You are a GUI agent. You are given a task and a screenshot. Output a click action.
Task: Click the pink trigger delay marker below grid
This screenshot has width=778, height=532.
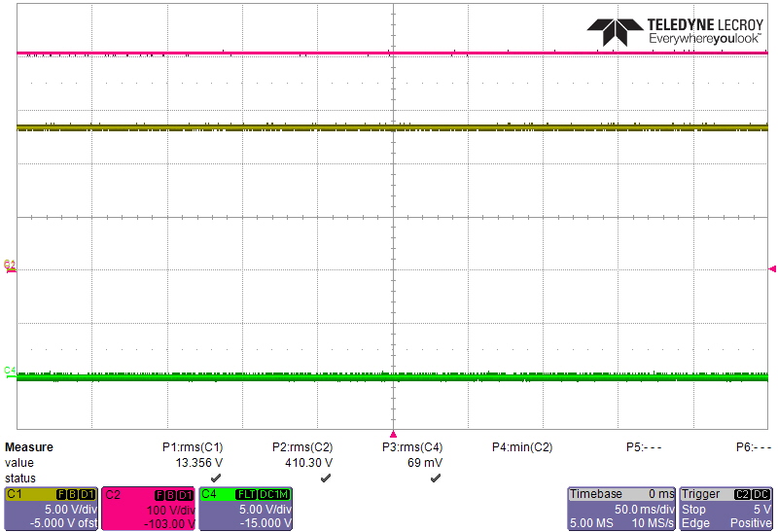click(x=393, y=434)
